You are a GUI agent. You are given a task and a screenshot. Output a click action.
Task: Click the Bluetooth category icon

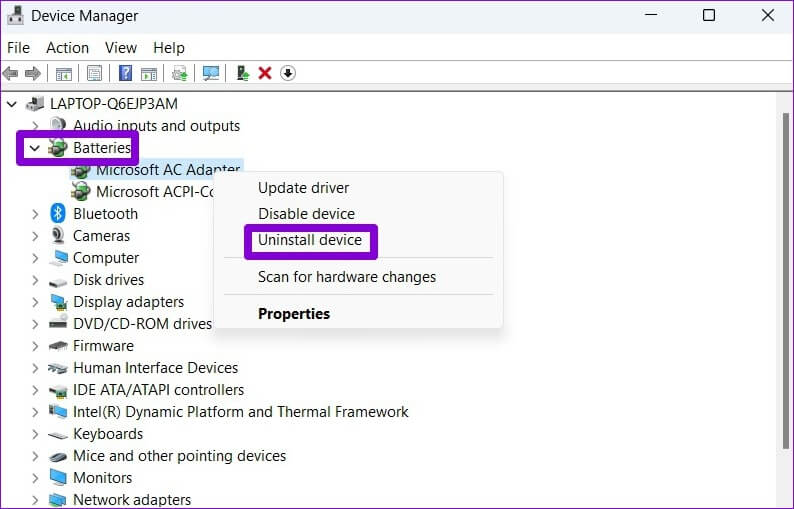(x=58, y=213)
